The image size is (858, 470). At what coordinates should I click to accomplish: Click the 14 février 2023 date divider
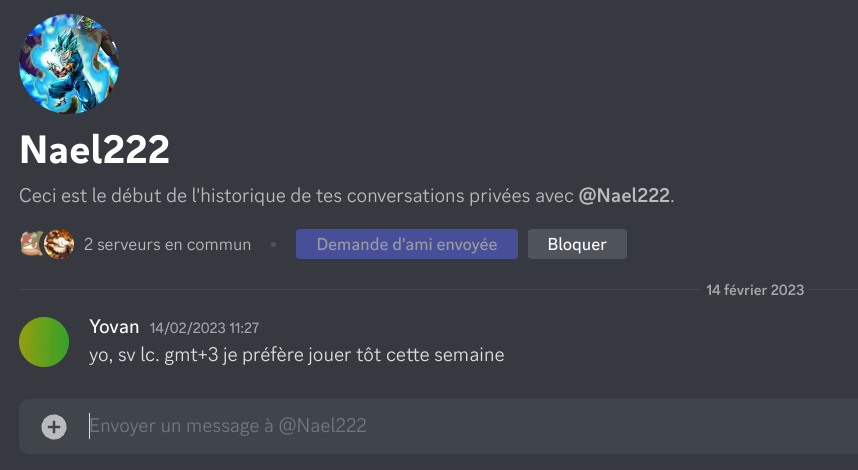click(x=755, y=290)
